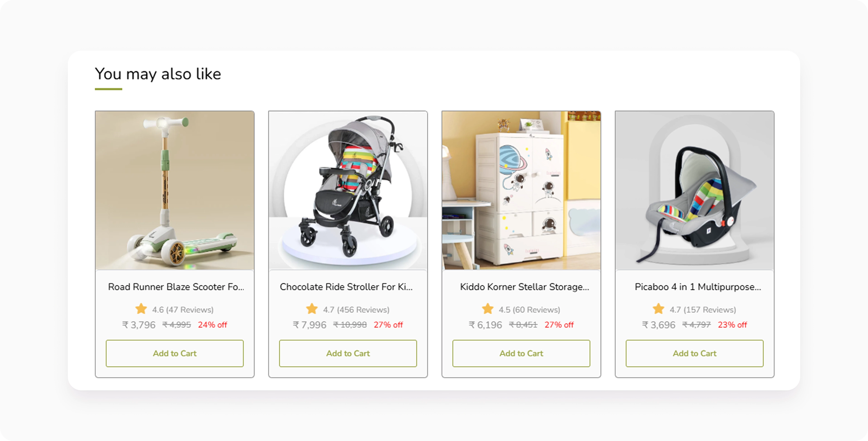Open Picaboo 4 in 1 Multipurpose title link
This screenshot has width=868, height=441.
698,287
